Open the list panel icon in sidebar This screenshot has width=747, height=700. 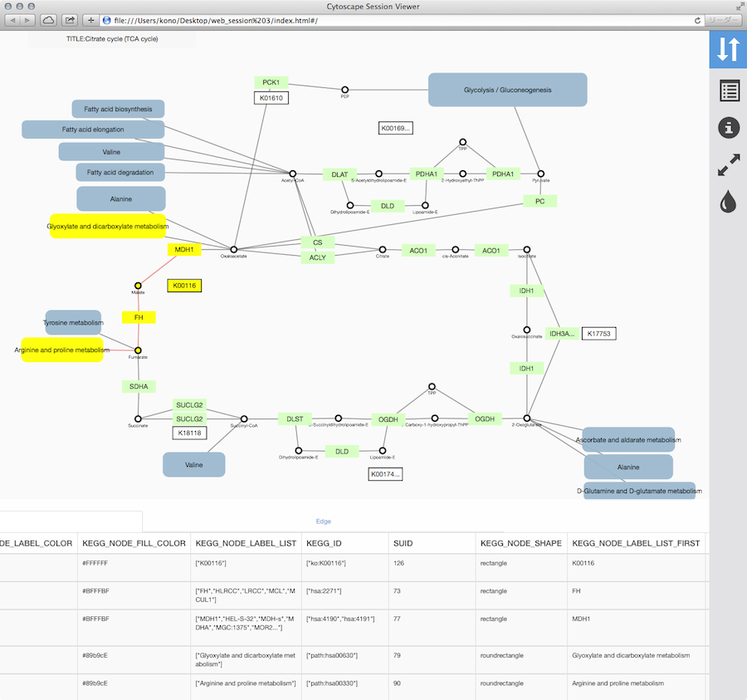click(728, 91)
